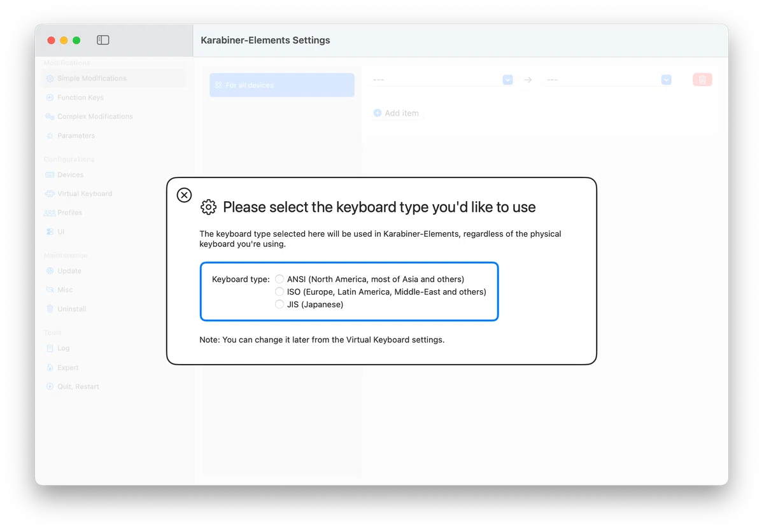
Task: Click the from-key field showing ---
Action: [x=442, y=80]
